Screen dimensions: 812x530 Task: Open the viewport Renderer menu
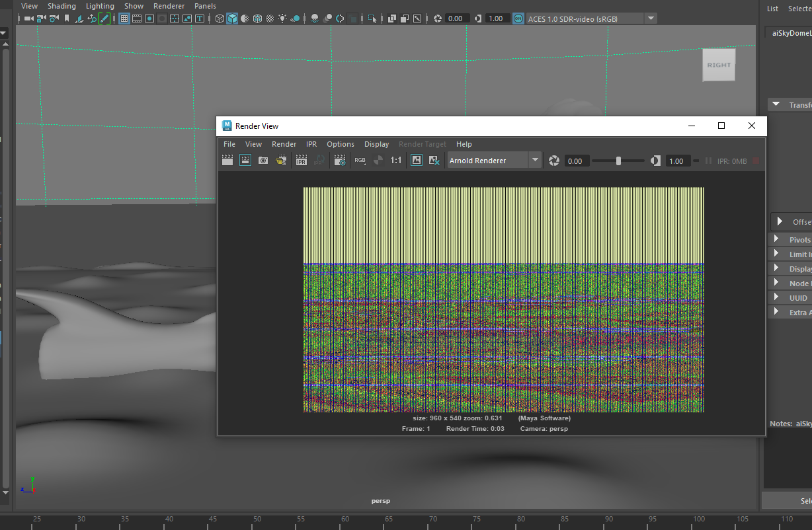point(169,6)
